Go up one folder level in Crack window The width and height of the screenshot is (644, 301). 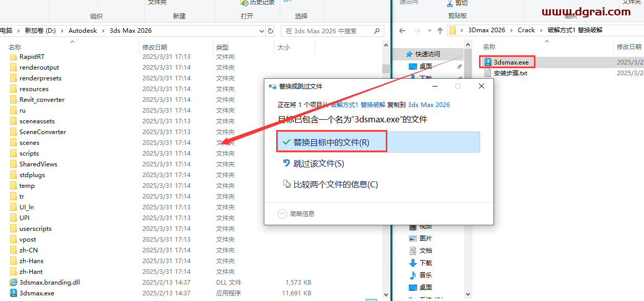coord(440,31)
